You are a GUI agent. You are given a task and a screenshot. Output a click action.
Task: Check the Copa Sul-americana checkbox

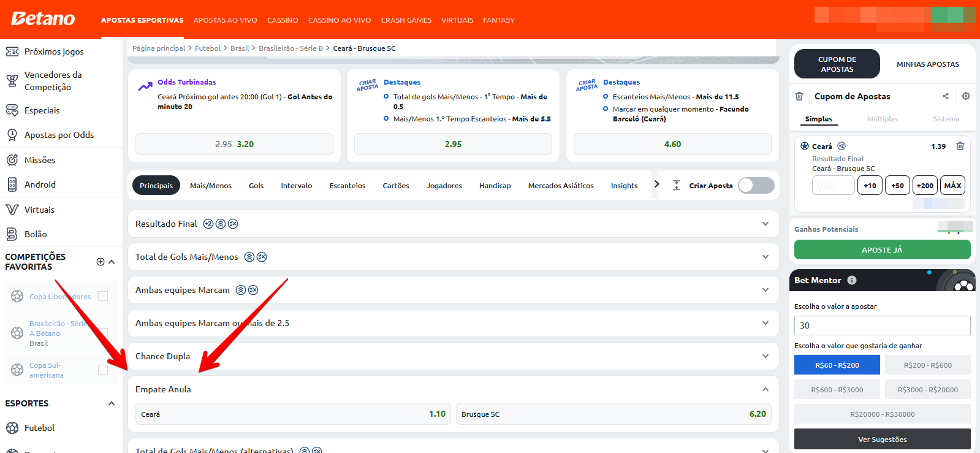click(x=103, y=370)
